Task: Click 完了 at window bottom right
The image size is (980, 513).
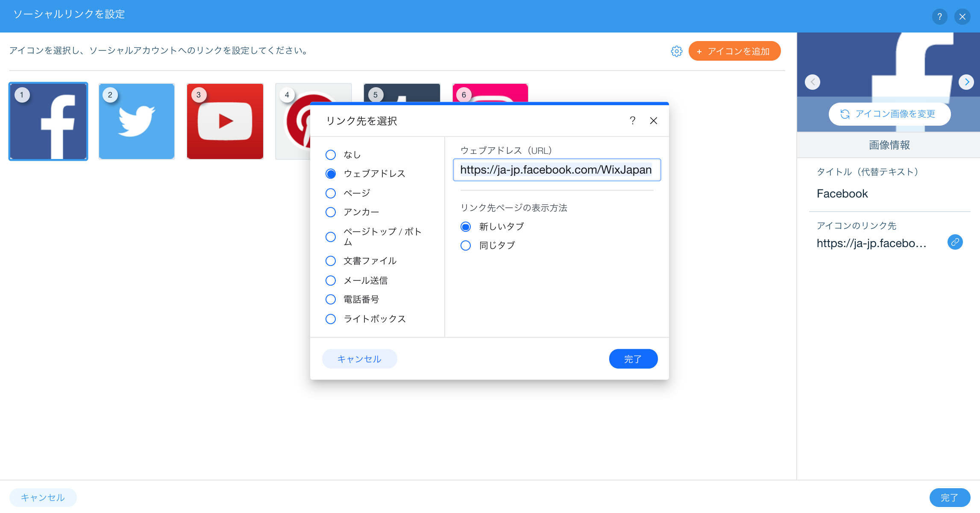Action: pyautogui.click(x=950, y=498)
